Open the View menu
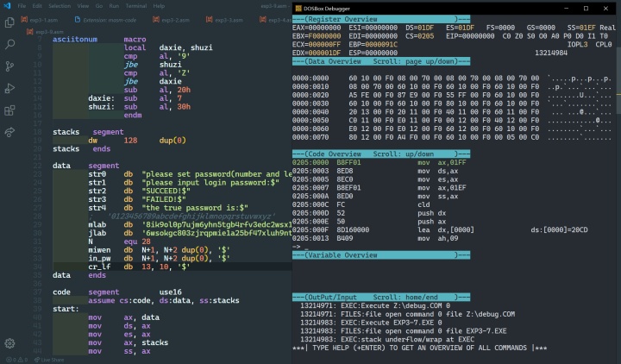The image size is (621, 364). 83,6
